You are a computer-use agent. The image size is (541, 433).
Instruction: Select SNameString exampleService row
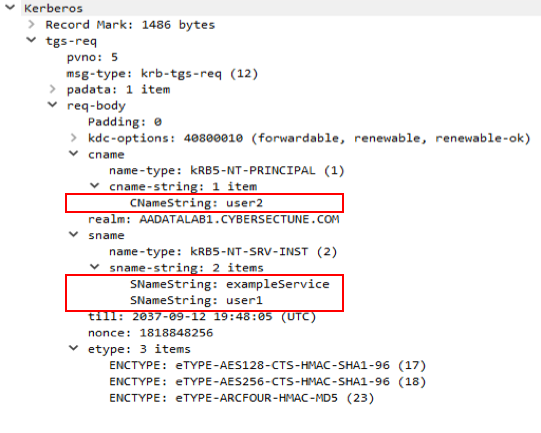pyautogui.click(x=230, y=284)
